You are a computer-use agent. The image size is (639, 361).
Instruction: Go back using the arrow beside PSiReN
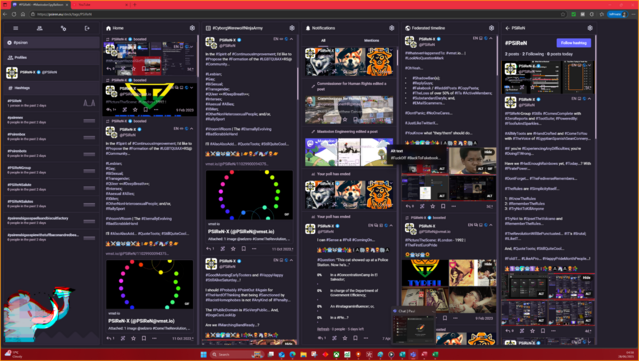click(x=507, y=28)
